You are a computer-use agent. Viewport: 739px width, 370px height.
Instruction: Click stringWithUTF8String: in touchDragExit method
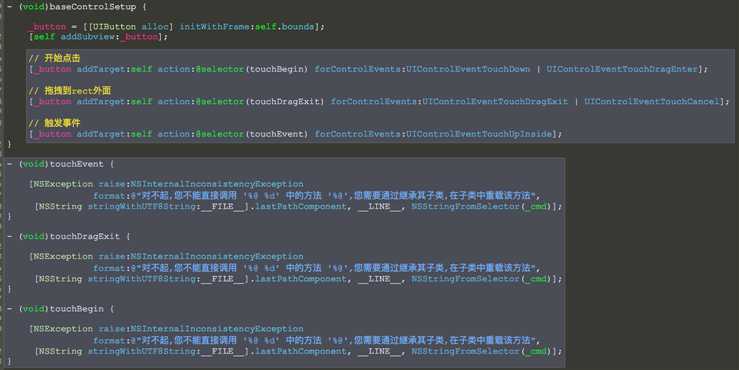[144, 279]
